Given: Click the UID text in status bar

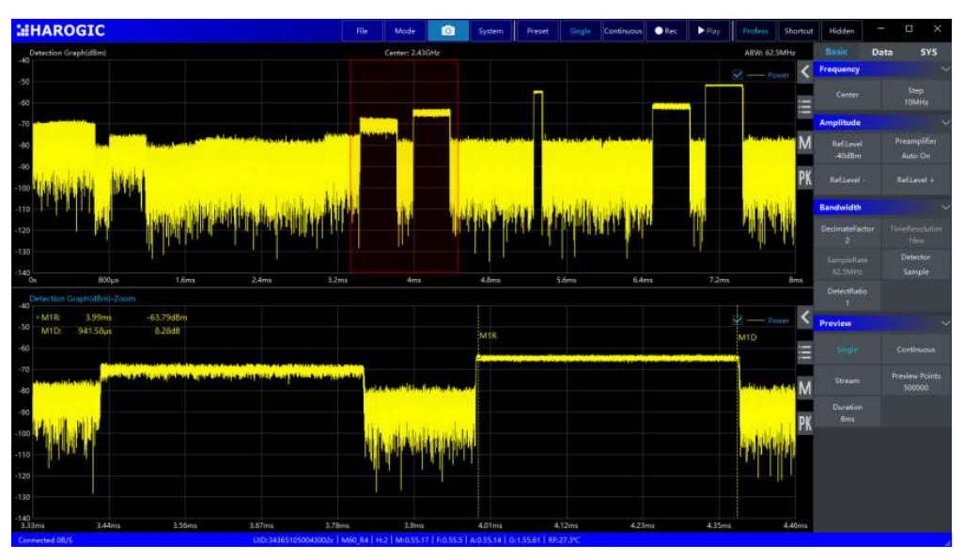Looking at the screenshot, I should (x=293, y=539).
